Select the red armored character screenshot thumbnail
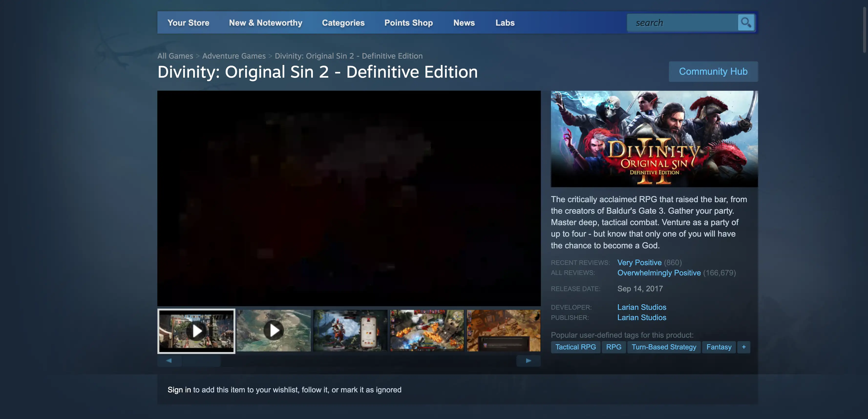Viewport: 868px width, 419px height. [350, 331]
